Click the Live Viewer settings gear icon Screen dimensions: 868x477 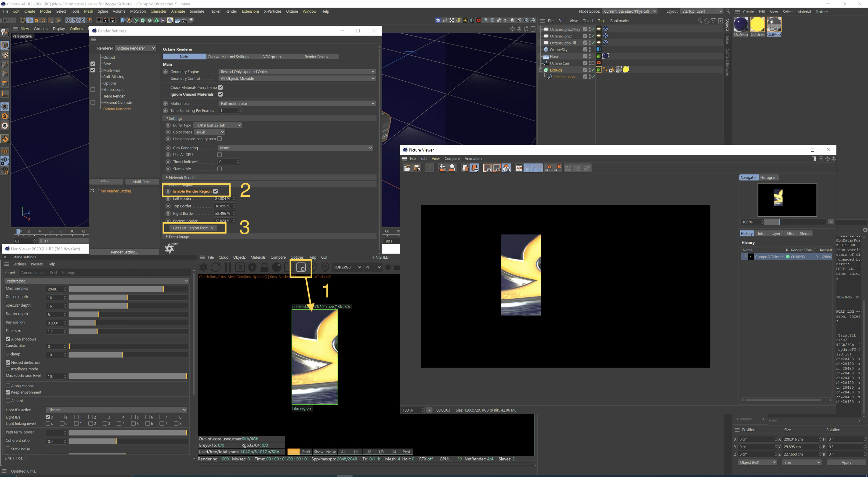252,267
